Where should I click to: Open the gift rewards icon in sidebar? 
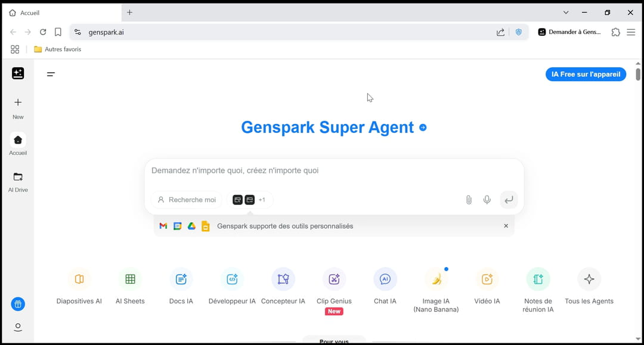(18, 304)
